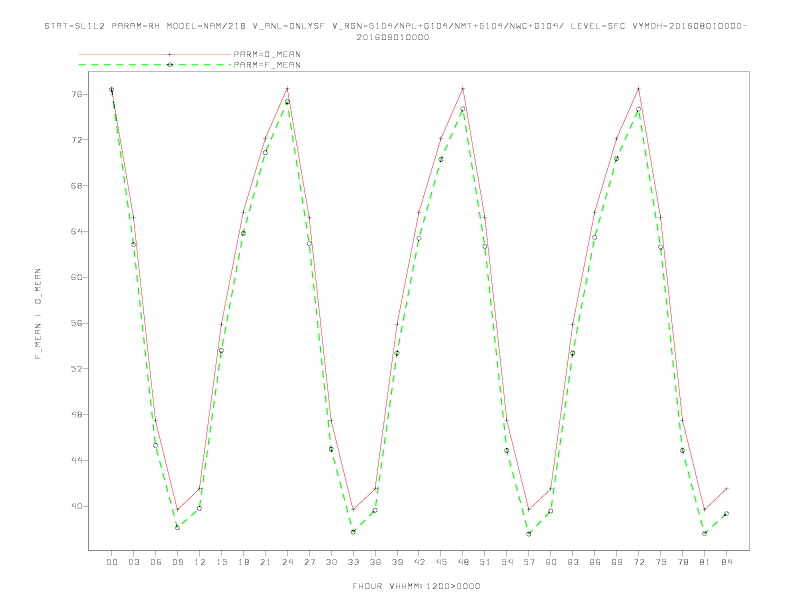Click the vertical F_MEAN | O_MEAN axis label
This screenshot has height=612, width=792.
38,314
